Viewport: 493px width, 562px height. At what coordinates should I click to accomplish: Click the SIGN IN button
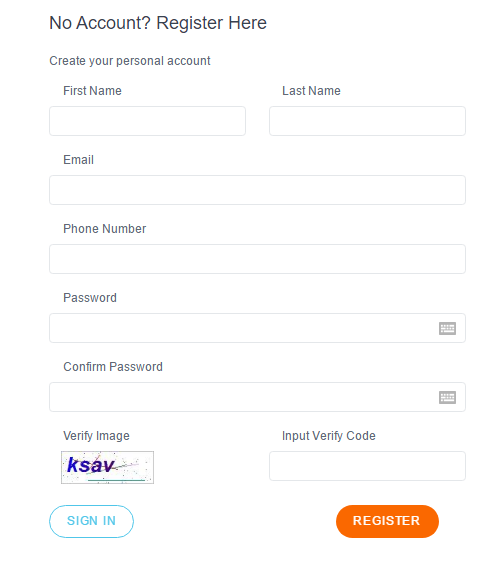pyautogui.click(x=91, y=521)
